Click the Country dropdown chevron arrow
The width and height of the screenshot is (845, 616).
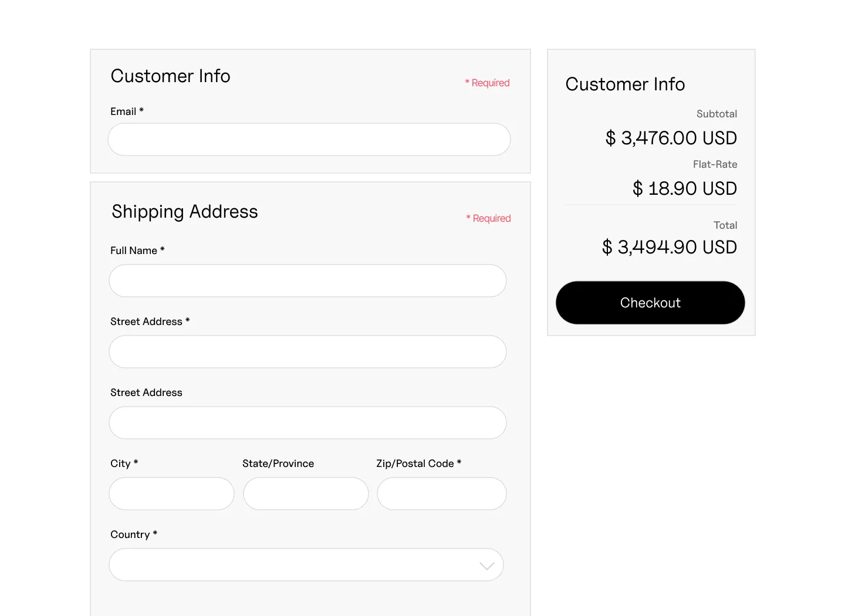click(x=486, y=565)
